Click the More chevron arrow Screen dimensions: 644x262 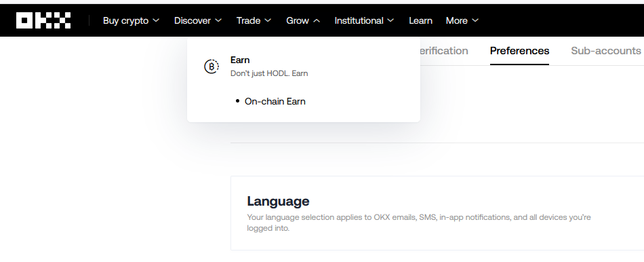tap(475, 20)
